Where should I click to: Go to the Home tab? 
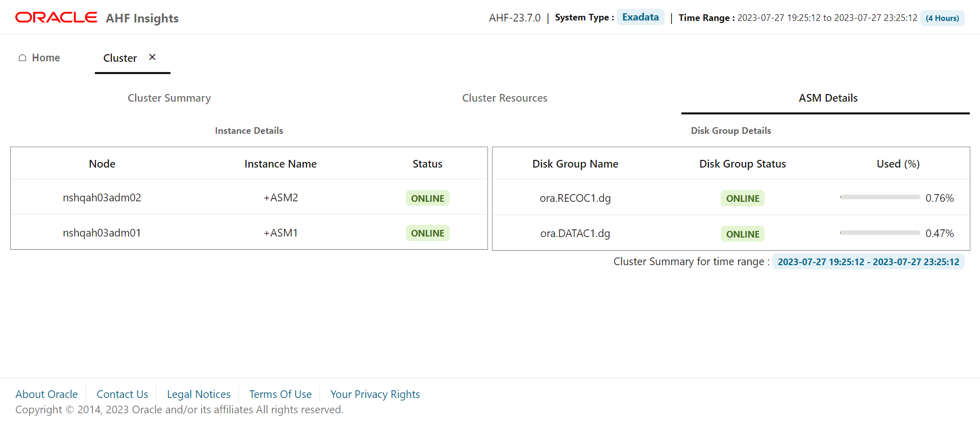coord(39,58)
